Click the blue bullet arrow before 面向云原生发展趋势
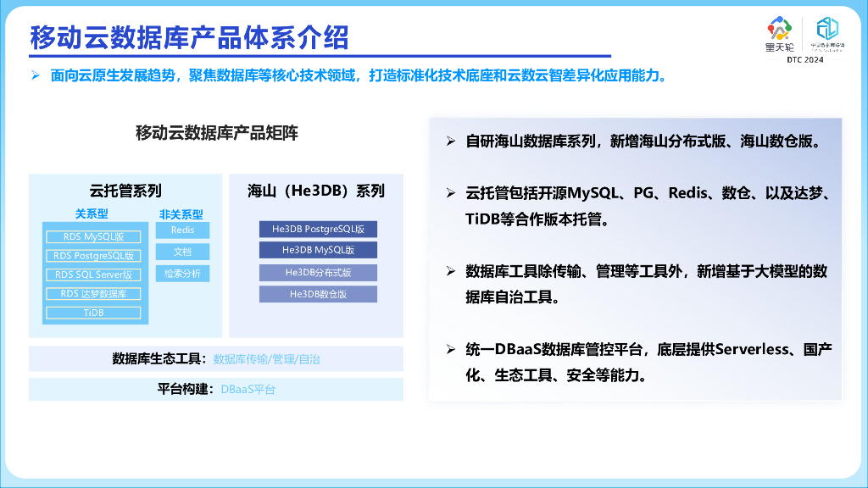The image size is (868, 488). (x=36, y=75)
